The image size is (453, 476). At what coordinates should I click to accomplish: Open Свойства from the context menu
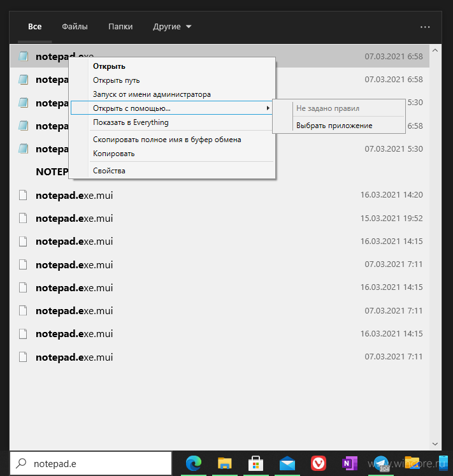[109, 171]
